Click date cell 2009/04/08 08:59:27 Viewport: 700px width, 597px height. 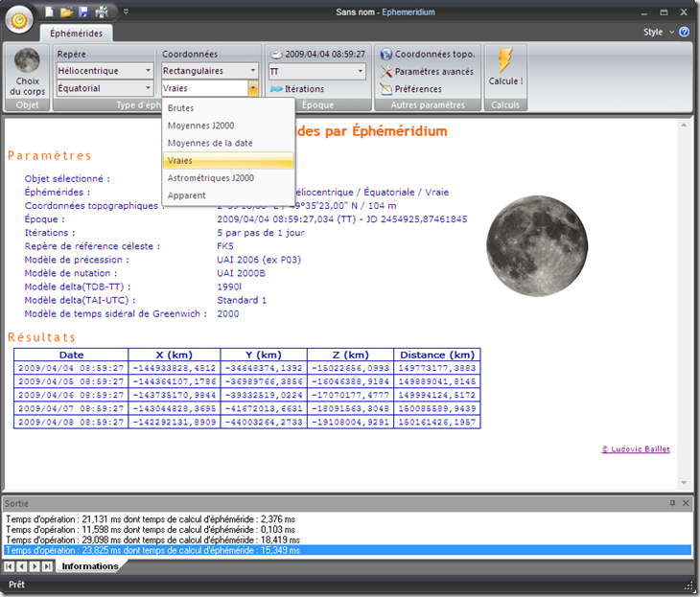[71, 422]
